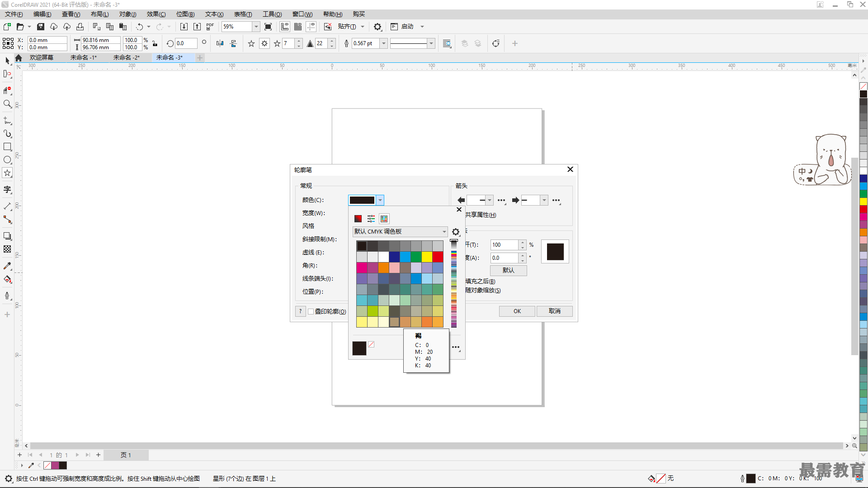Image resolution: width=868 pixels, height=488 pixels.
Task: Open the end arrowhead dropdown
Action: coord(544,200)
